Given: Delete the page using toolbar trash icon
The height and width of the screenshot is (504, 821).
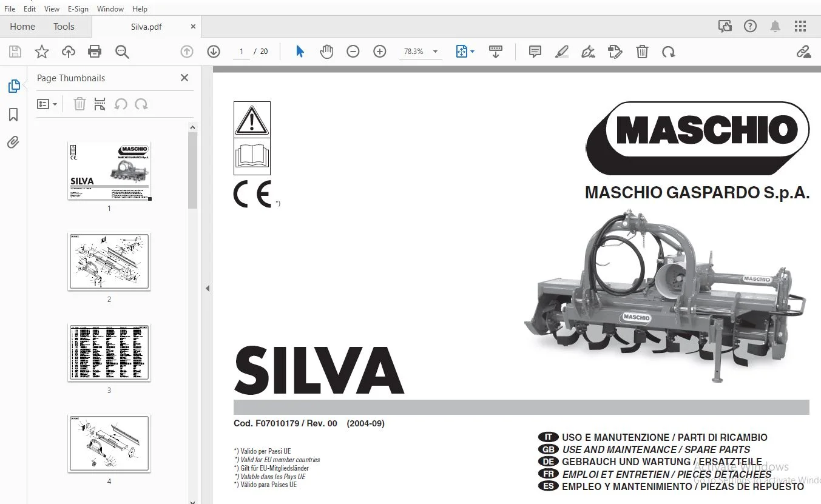Looking at the screenshot, I should pyautogui.click(x=642, y=52).
